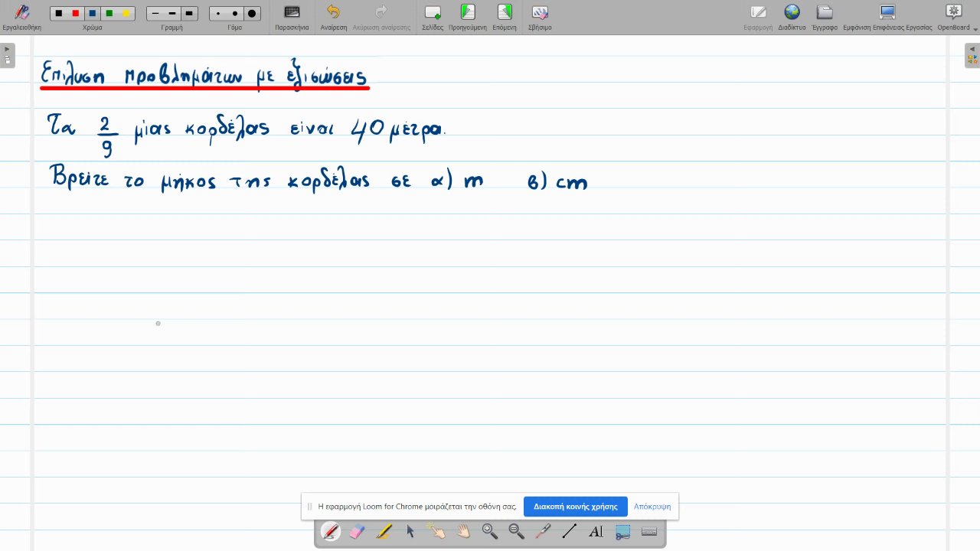Screen dimensions: 980x551
Task: Select the arrow selector tool
Action: click(410, 531)
